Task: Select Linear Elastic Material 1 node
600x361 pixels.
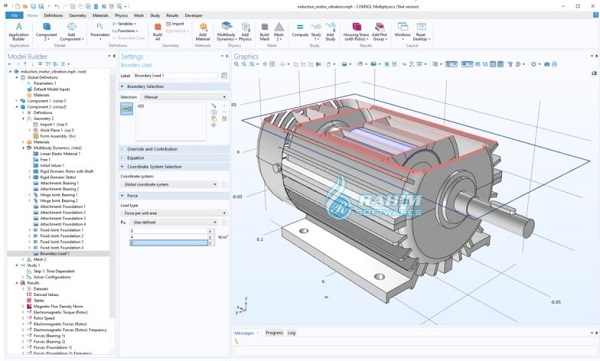Action: coord(60,154)
